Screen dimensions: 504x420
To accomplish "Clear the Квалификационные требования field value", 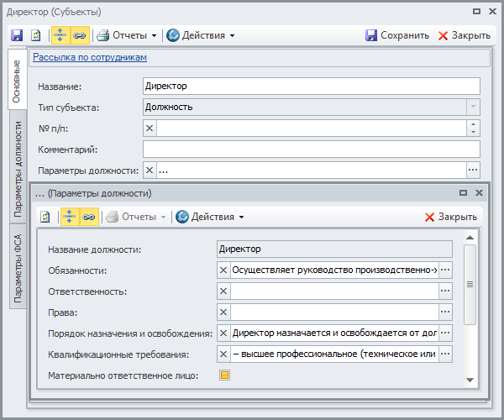I will [x=223, y=354].
